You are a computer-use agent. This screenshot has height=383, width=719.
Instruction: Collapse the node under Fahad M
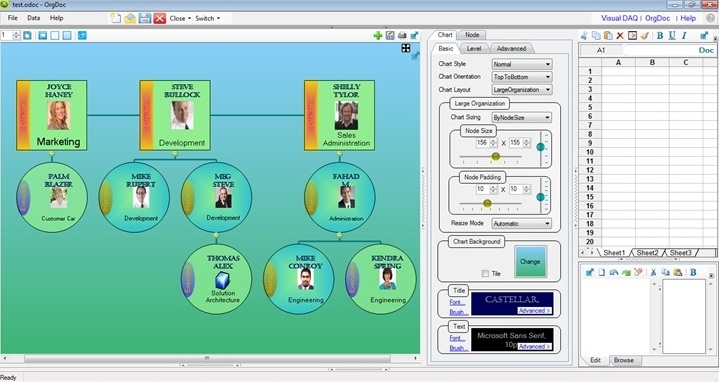pyautogui.click(x=339, y=236)
